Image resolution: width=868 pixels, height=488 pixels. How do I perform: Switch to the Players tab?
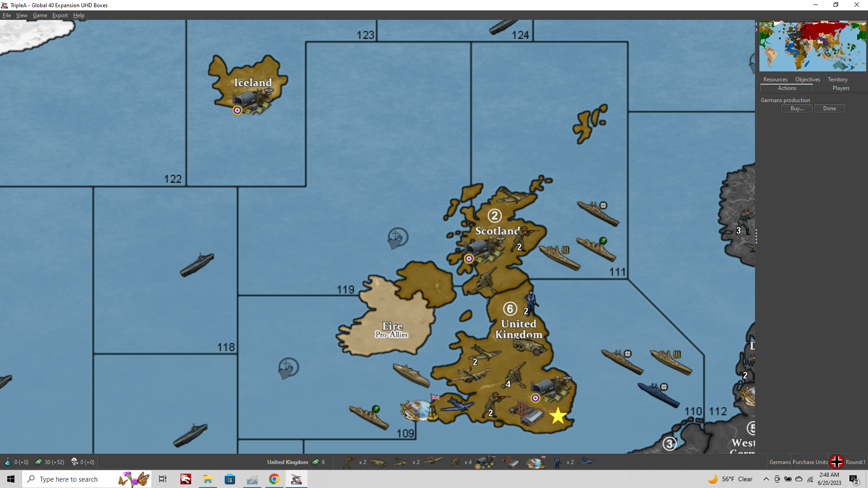(841, 88)
